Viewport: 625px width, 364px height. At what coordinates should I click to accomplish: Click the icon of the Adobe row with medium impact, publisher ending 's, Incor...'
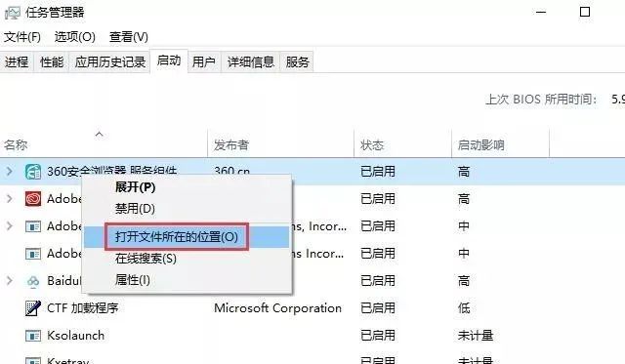[33, 226]
